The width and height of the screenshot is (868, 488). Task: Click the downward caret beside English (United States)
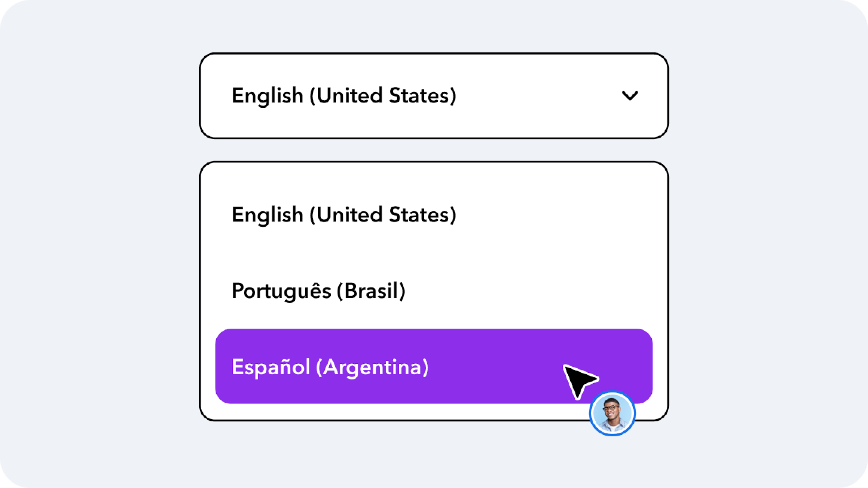pyautogui.click(x=630, y=96)
